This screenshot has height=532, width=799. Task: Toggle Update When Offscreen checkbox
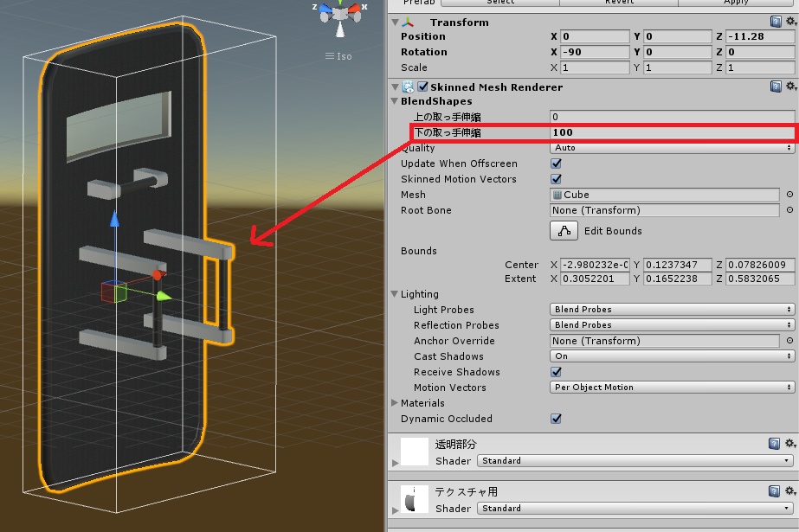(x=556, y=163)
